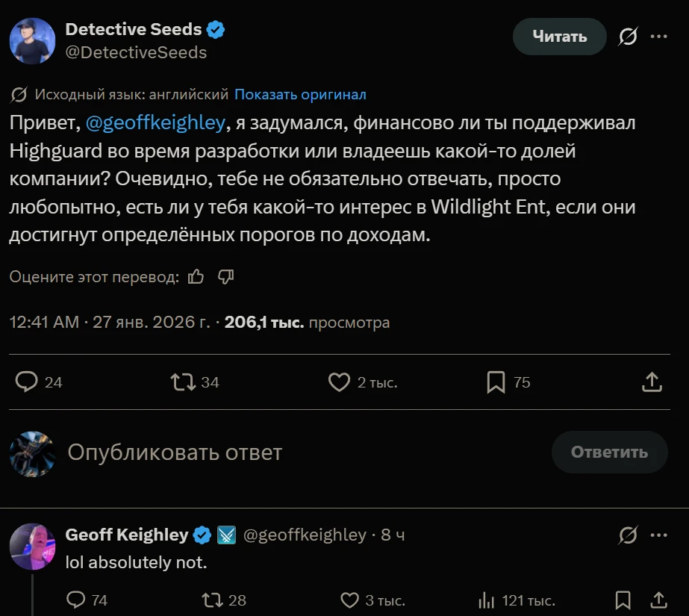Open the three-dot menu on Geoff Keighley reply

point(658,535)
